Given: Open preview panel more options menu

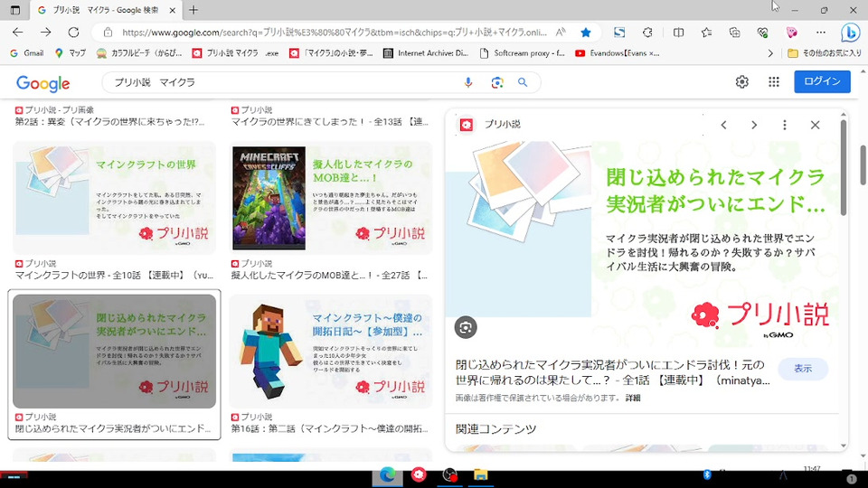Looking at the screenshot, I should [x=785, y=125].
